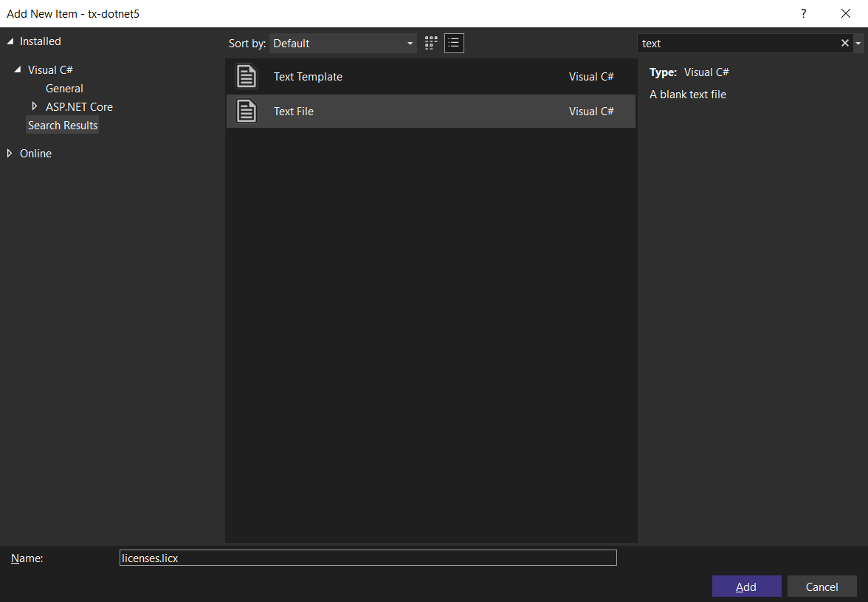Open the Sort by Default dropdown
Screen dimensions: 868x602
click(x=342, y=43)
